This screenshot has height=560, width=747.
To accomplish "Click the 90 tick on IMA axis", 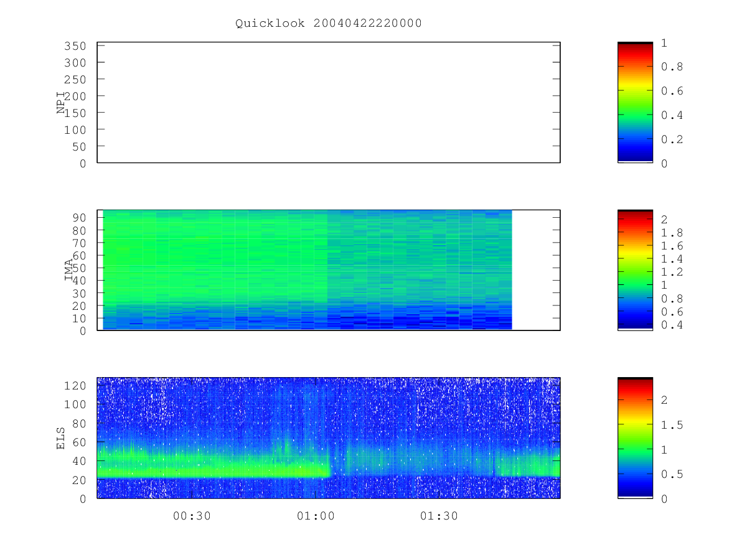I will [x=78, y=217].
